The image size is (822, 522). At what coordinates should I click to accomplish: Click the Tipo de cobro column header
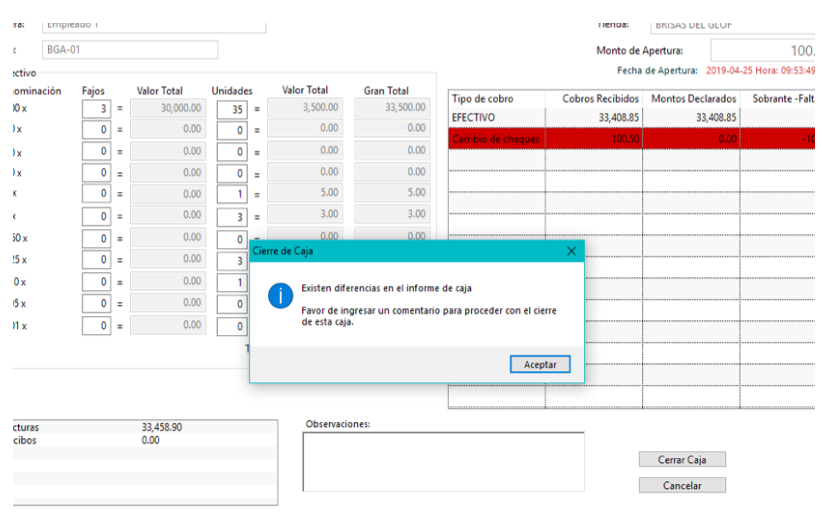coord(496,99)
